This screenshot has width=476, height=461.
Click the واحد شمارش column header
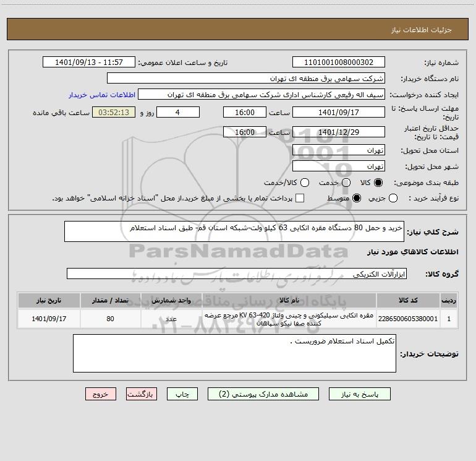coord(171,300)
